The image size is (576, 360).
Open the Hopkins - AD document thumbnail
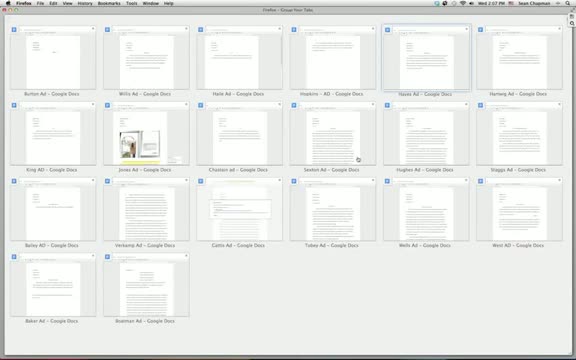point(333,58)
